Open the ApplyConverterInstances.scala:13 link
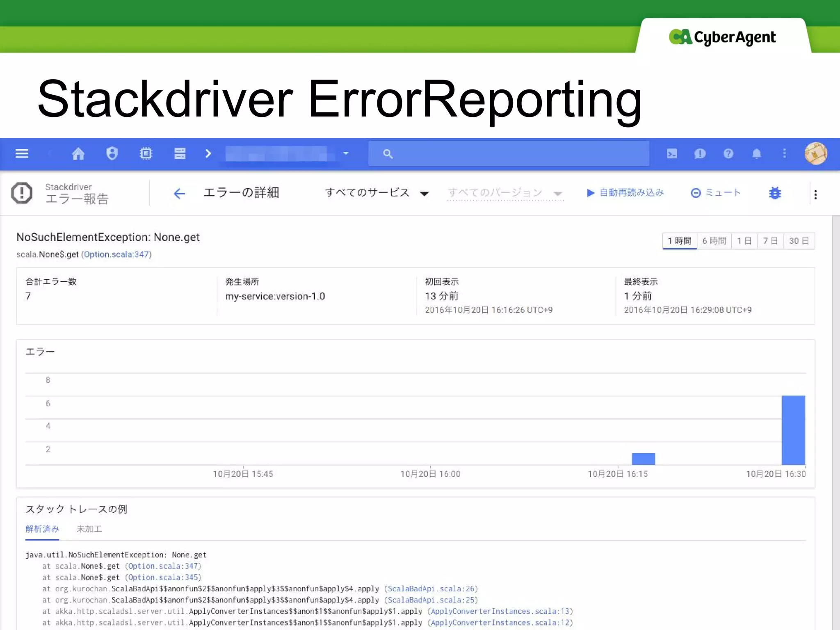 point(500,612)
